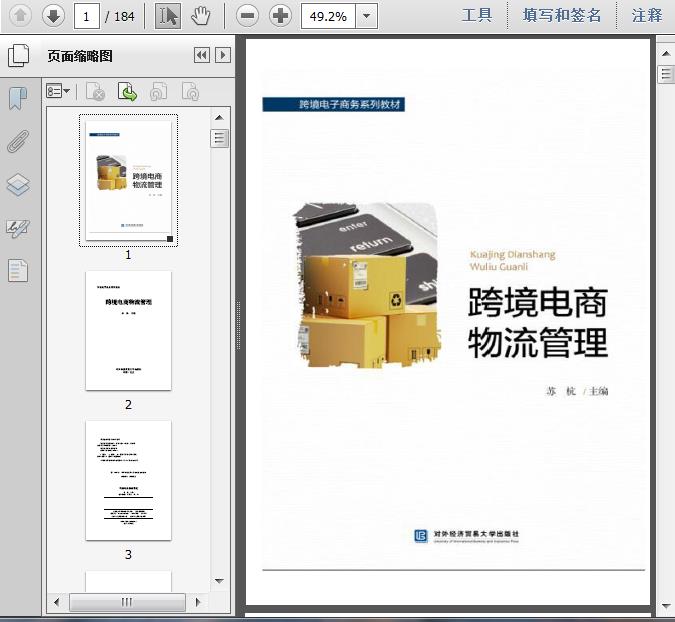Go to the previous page with up arrow
This screenshot has width=675, height=622.
pyautogui.click(x=20, y=15)
